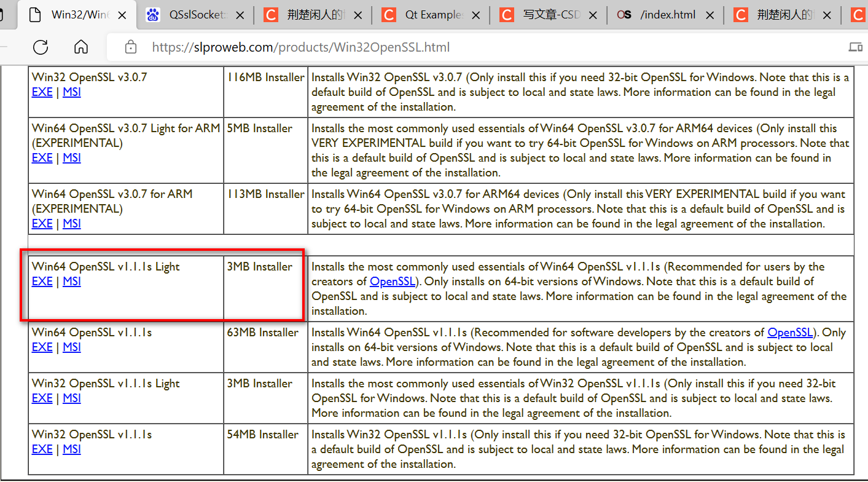Switch to the QSslSocket tab
Screen dimensions: 868x482
(195, 15)
